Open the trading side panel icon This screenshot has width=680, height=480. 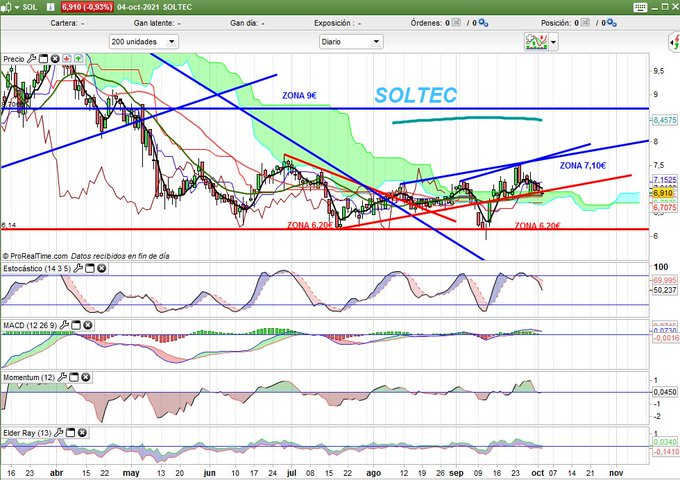coord(674,42)
